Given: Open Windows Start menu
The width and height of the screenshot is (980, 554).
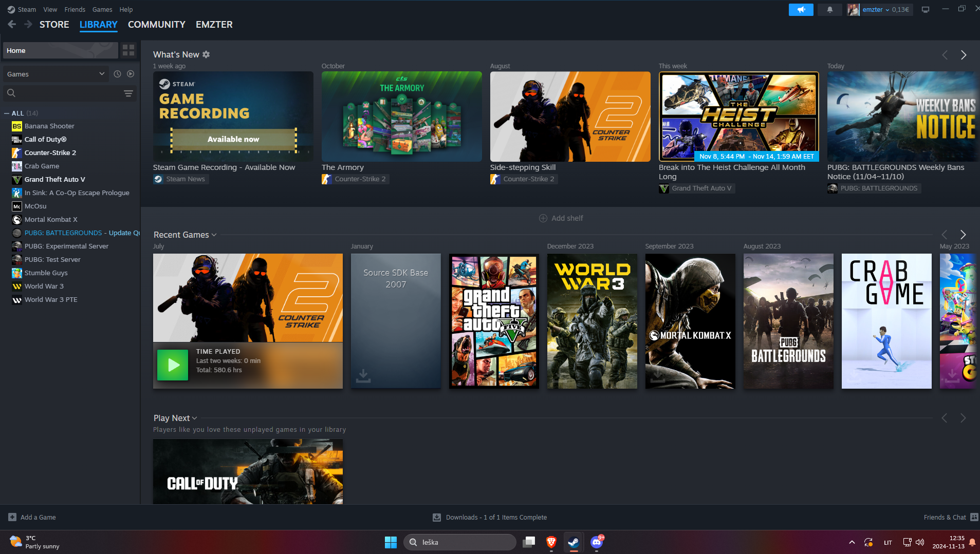Looking at the screenshot, I should [391, 542].
